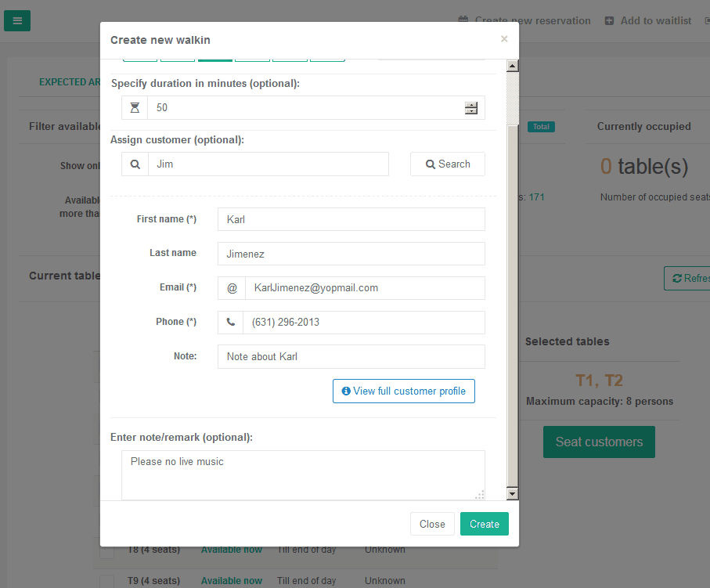710x588 pixels.
Task: Click the duration minutes stepper arrows
Action: [x=471, y=108]
